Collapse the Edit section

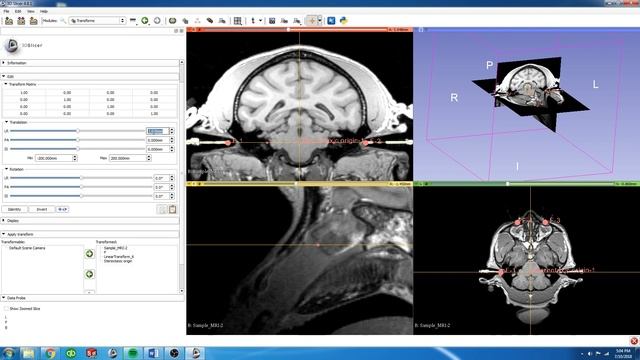coord(90,76)
